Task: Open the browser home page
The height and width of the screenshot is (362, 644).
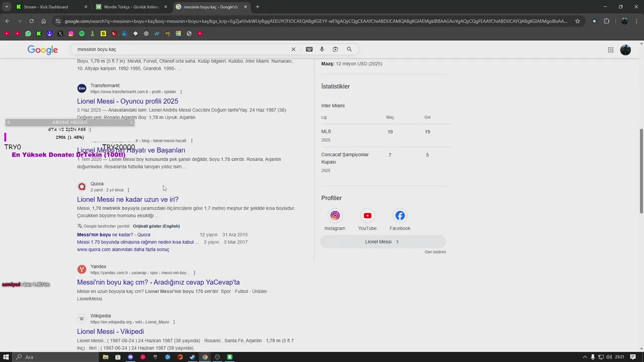Action: [x=44, y=21]
